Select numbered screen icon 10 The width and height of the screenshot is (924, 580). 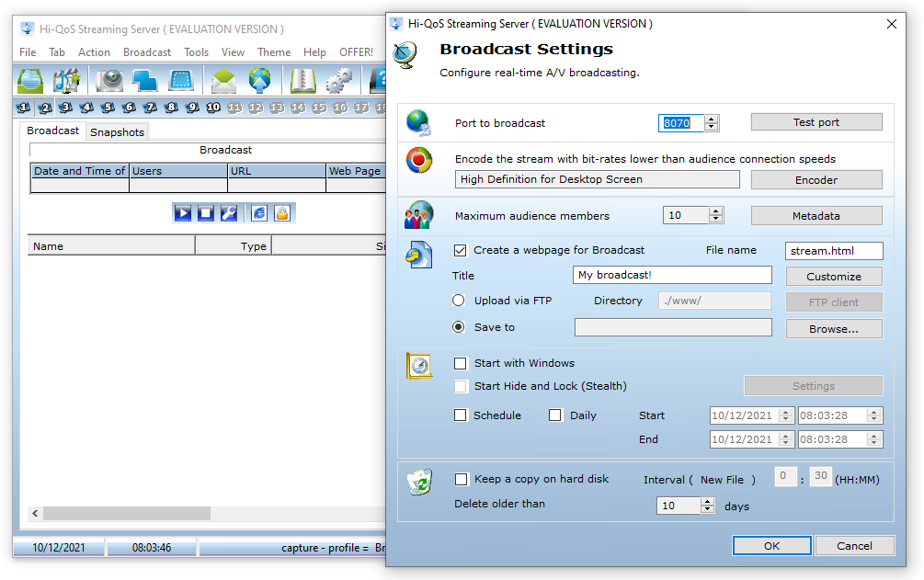click(213, 108)
